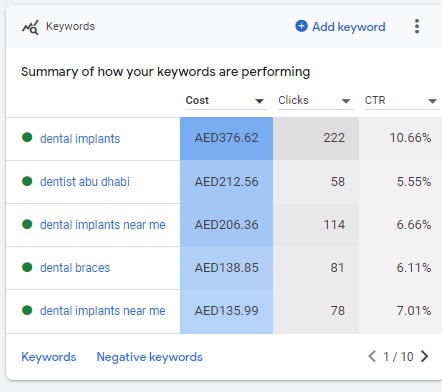Click the AED376.62 cost cell
Screen dimensions: 442x392
[x=227, y=139]
